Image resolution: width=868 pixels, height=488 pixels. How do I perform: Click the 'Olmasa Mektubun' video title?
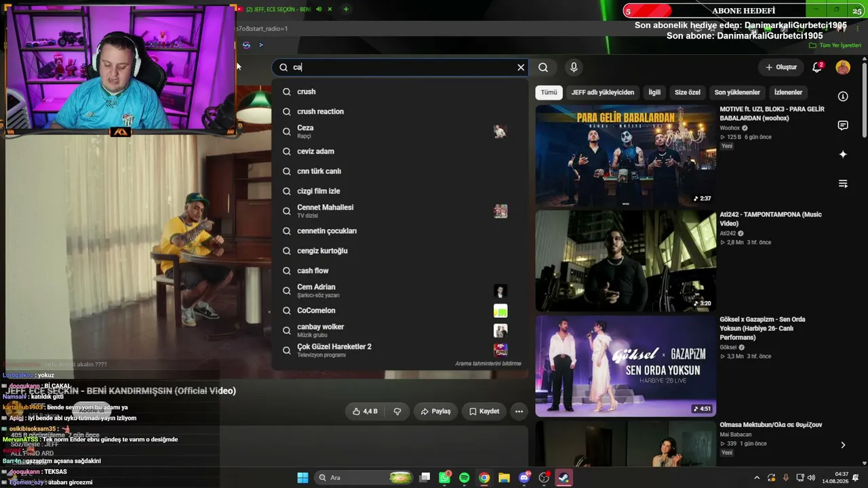(771, 425)
